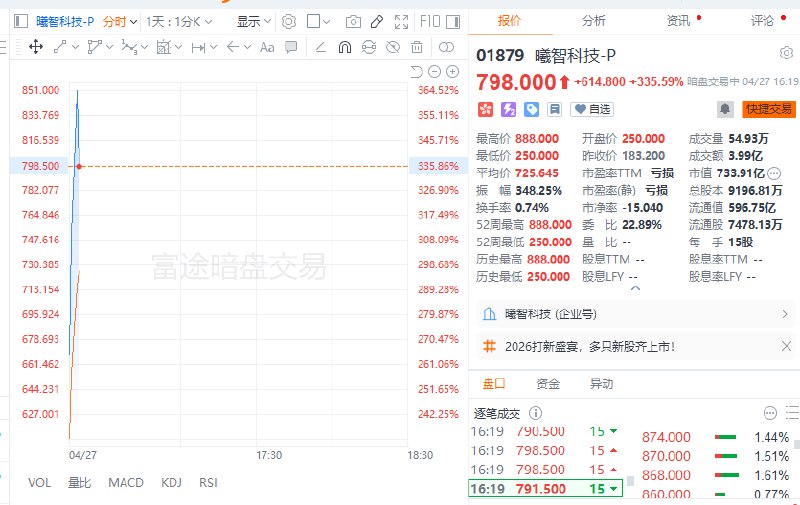Open 异动 unusual activity tab
The height and width of the screenshot is (505, 800).
602,384
